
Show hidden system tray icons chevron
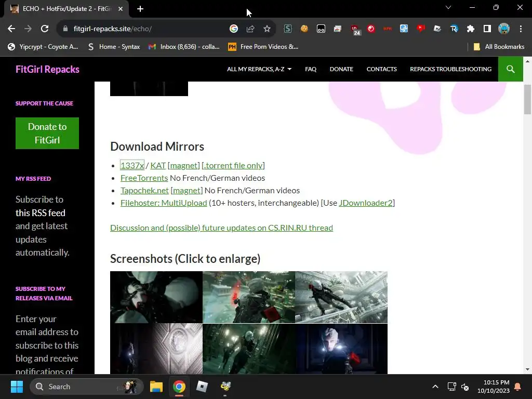435,387
